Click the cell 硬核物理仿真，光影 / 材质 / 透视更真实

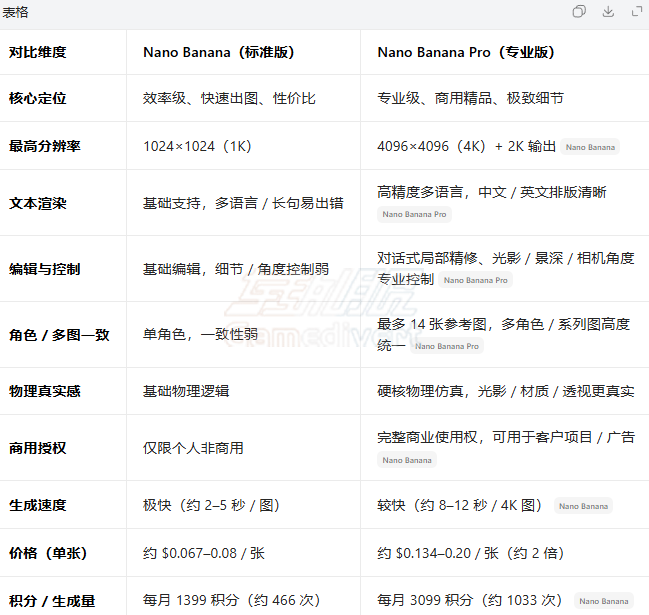coord(506,391)
